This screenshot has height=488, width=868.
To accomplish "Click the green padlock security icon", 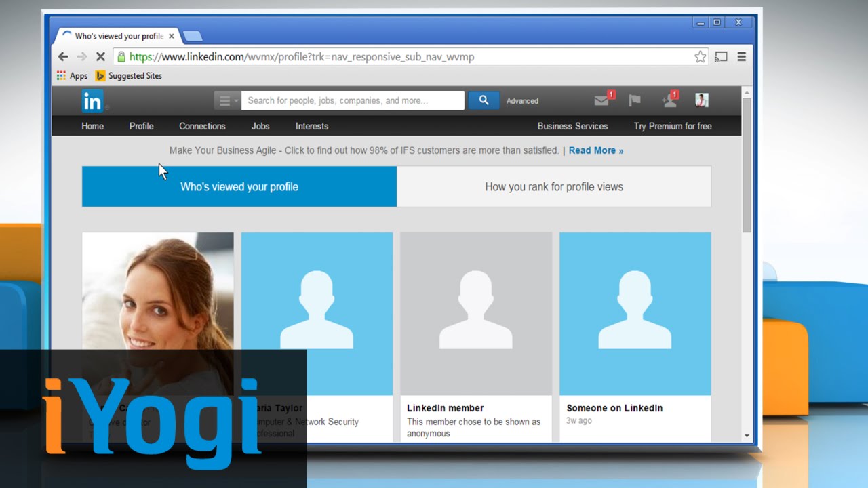I will [x=121, y=57].
